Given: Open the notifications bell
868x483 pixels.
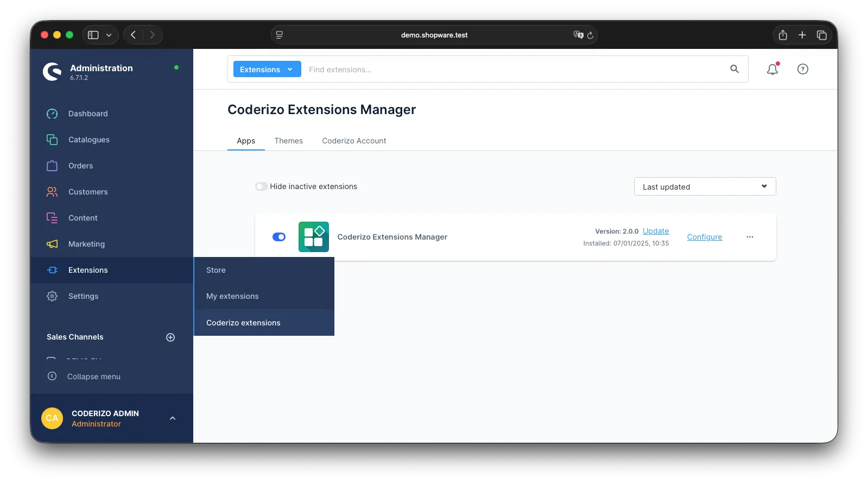Looking at the screenshot, I should tap(772, 70).
